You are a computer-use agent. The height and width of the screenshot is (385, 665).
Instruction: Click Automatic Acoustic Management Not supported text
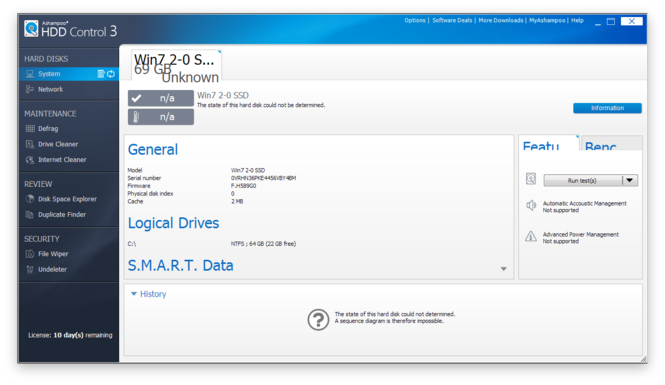coord(584,207)
